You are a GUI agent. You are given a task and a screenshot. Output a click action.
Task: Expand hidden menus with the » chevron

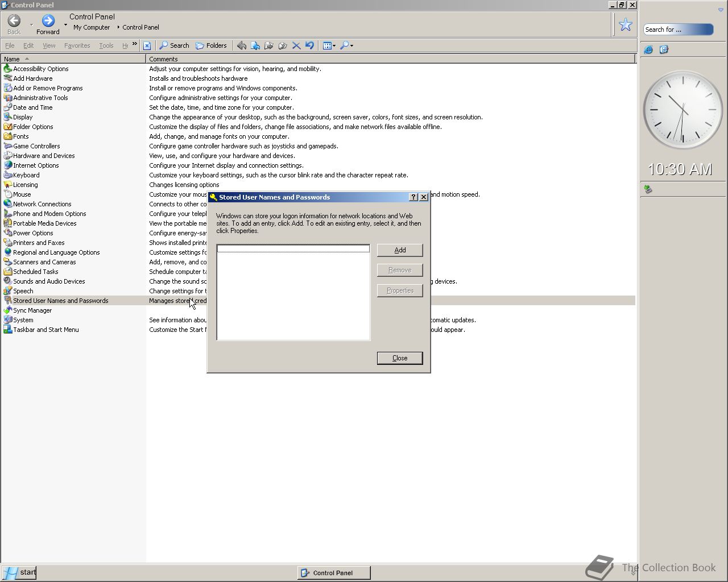[135, 44]
